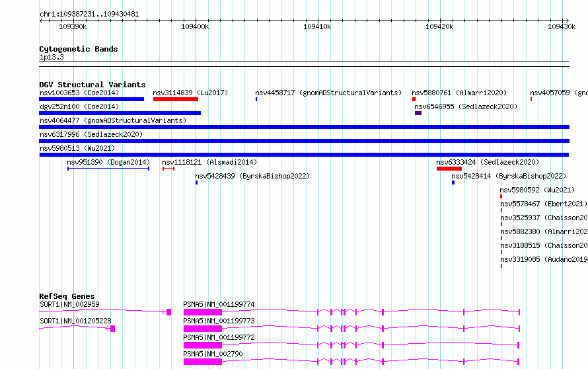Open the nsv4458717 gnomADStructuralVariants label
The image size is (588, 369).
328,93
